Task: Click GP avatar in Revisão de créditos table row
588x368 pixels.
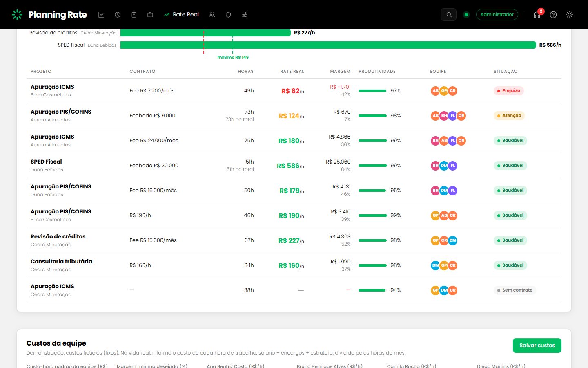Action: coord(435,240)
